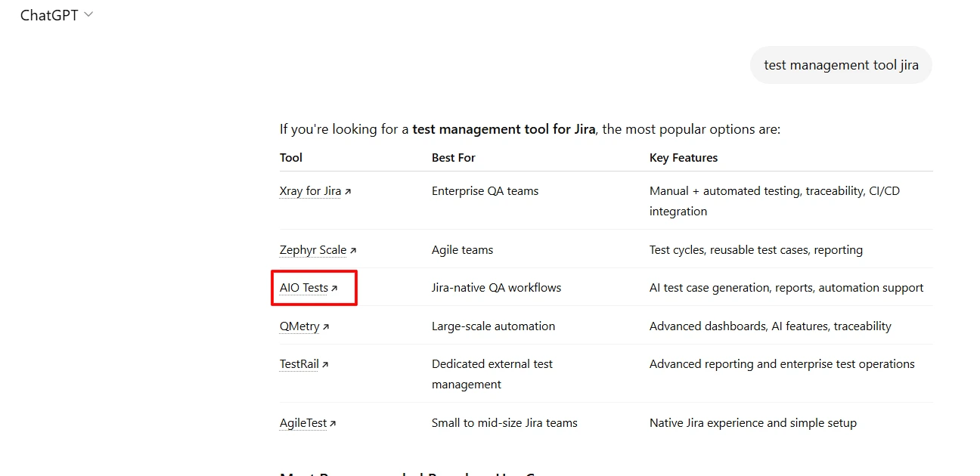980x476 pixels.
Task: Click the 'Jira-native QA workflows' cell
Action: (497, 288)
